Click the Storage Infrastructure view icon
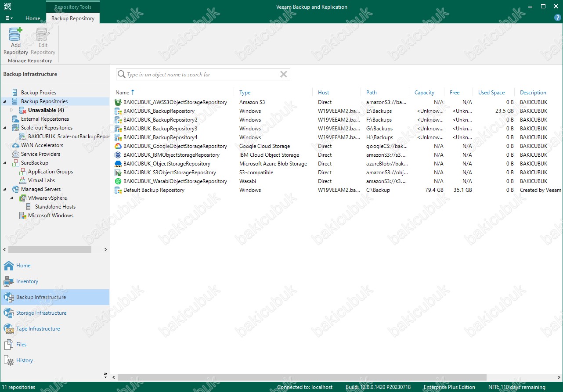This screenshot has height=392, width=563. [x=9, y=313]
